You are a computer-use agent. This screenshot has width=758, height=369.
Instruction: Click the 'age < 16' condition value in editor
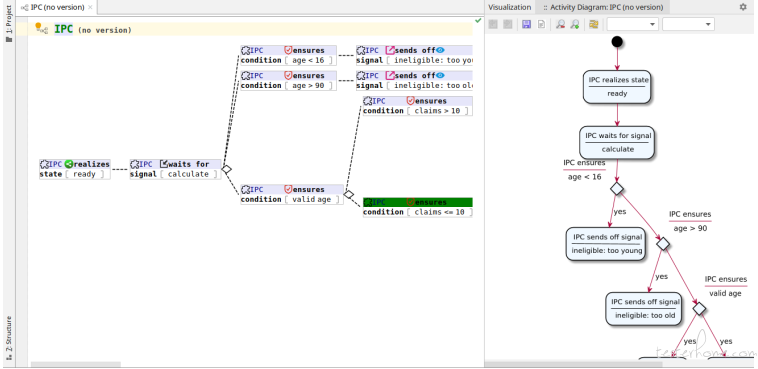(308, 60)
